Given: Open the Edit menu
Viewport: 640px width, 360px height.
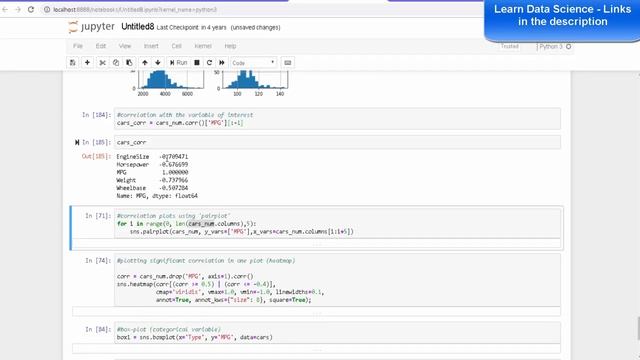Looking at the screenshot, I should pos(101,46).
